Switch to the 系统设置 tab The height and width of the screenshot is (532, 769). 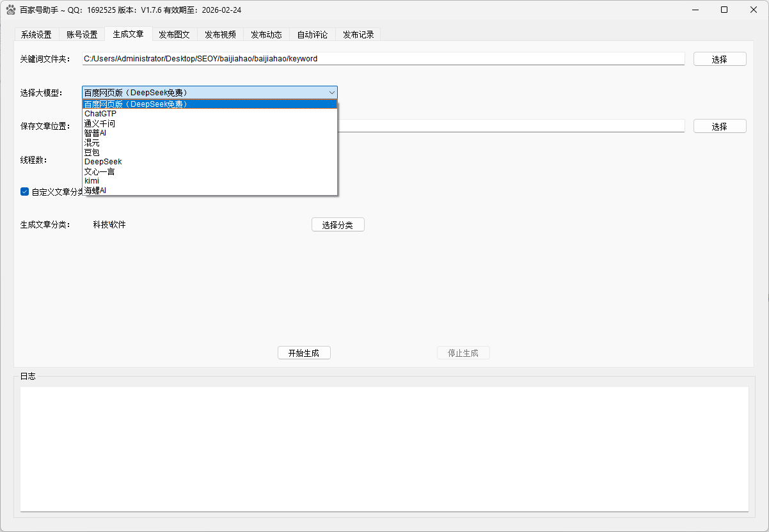pos(36,35)
